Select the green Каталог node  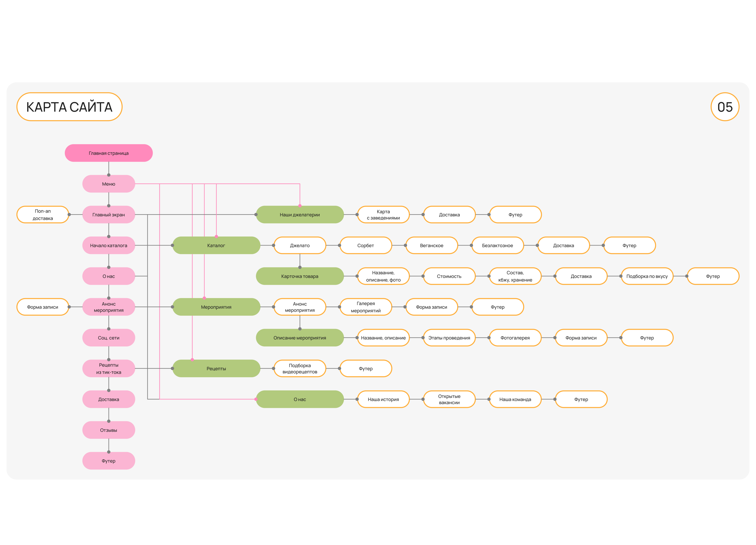point(216,245)
